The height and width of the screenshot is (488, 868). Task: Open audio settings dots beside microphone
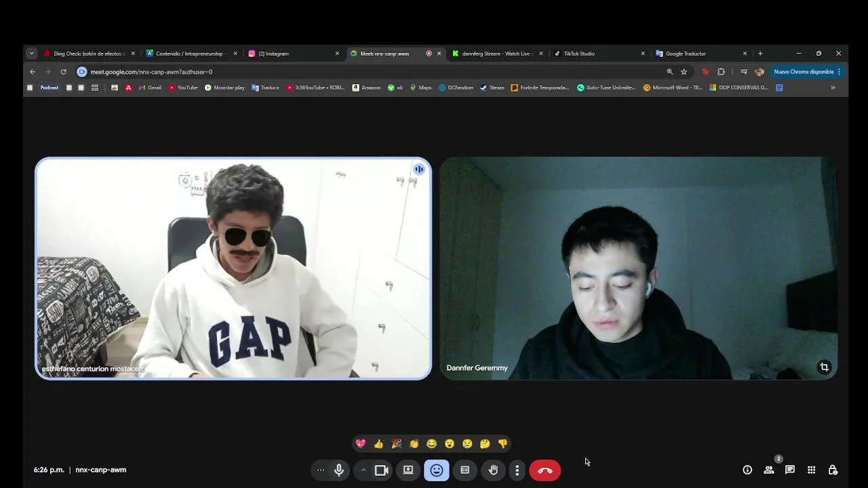pos(321,470)
